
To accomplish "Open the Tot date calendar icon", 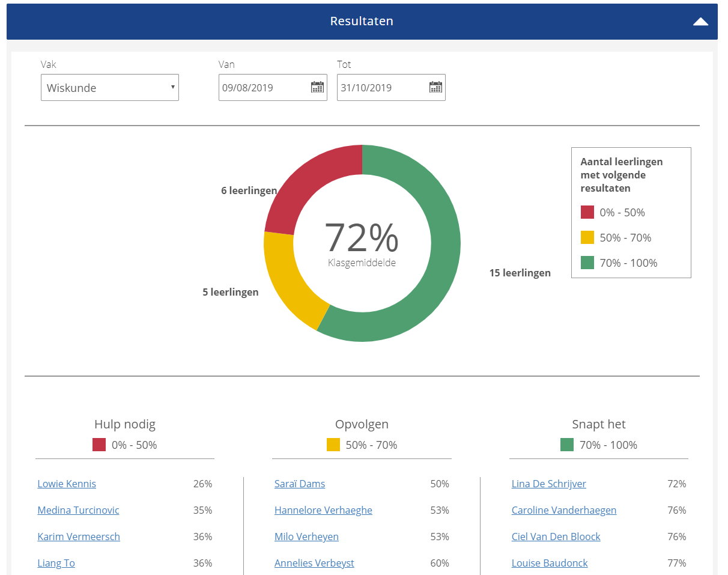I will click(435, 87).
